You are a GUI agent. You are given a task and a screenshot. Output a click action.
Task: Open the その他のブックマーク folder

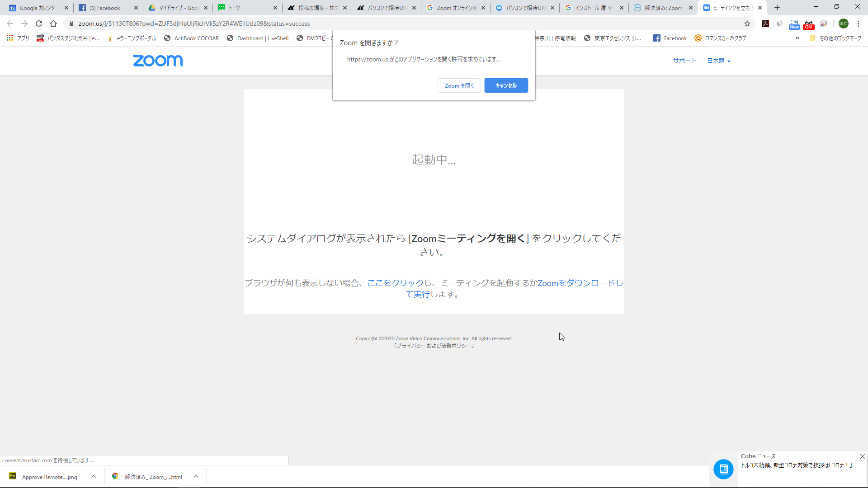tap(835, 38)
